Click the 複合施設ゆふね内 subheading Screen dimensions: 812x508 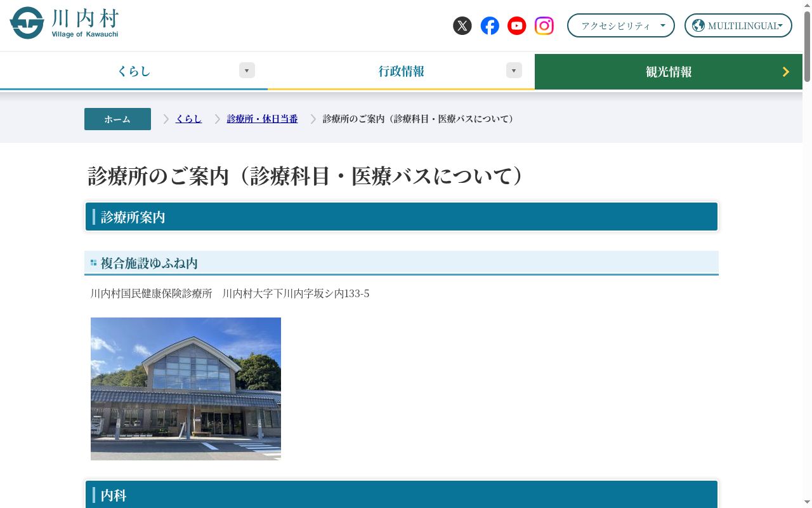[402, 263]
